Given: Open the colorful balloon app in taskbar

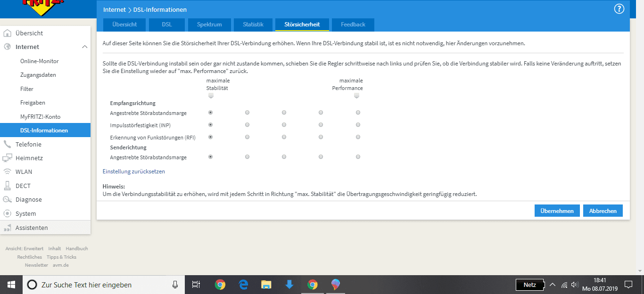Looking at the screenshot, I should 335,285.
